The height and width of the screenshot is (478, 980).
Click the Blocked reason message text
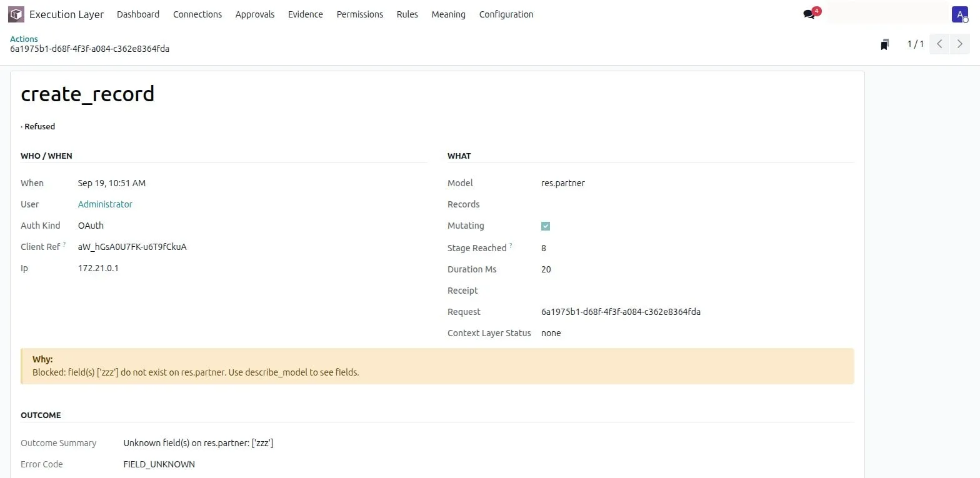[196, 372]
